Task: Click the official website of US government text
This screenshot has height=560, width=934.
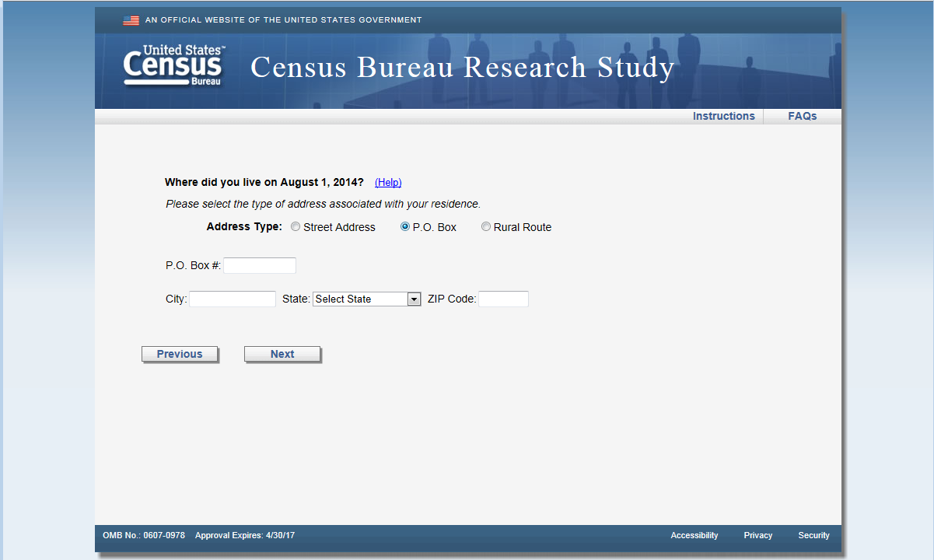Action: pos(284,20)
